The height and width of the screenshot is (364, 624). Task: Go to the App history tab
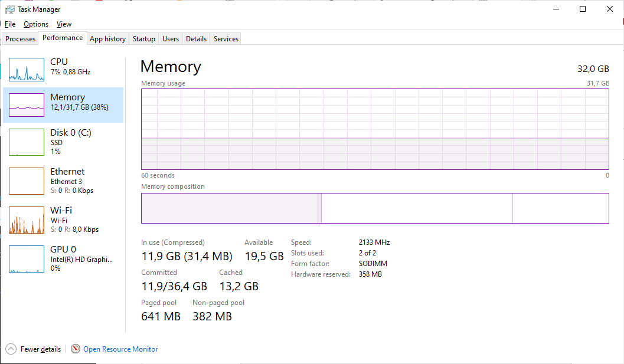107,39
